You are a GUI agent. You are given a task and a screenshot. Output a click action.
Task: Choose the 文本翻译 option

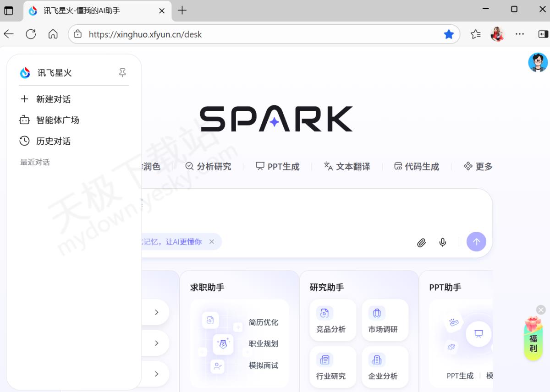[347, 167]
